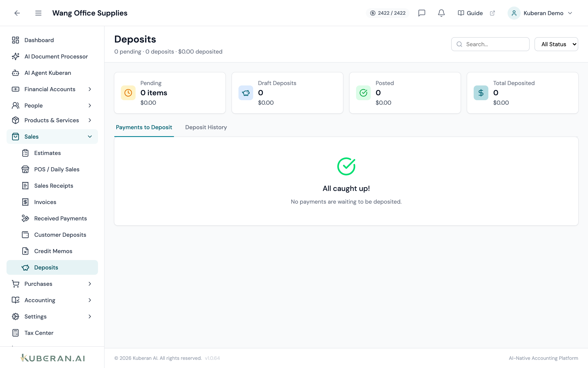Click the Tax Center calculator icon

[x=16, y=333]
